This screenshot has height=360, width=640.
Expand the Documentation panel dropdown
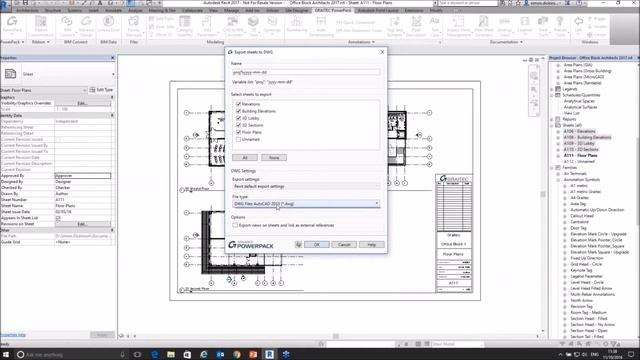(506, 42)
